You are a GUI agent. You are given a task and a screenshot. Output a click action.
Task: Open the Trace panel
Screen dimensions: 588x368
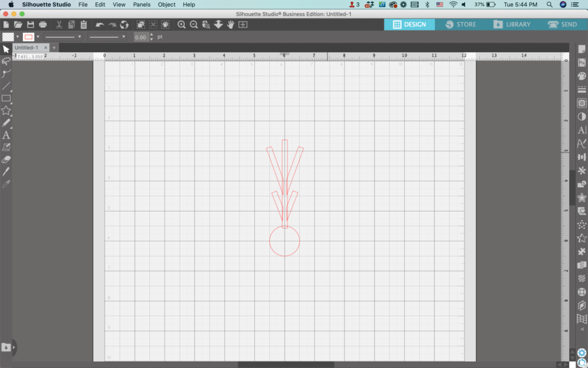(x=582, y=103)
